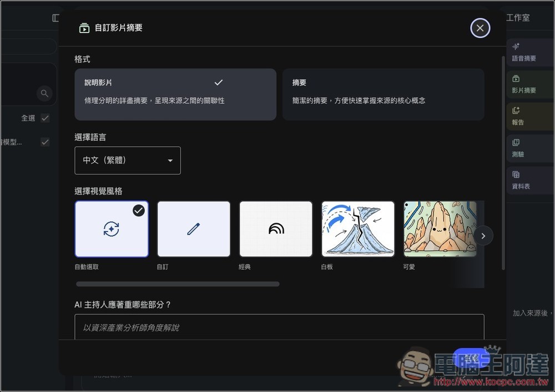Select the 摘要 format card

point(384,94)
